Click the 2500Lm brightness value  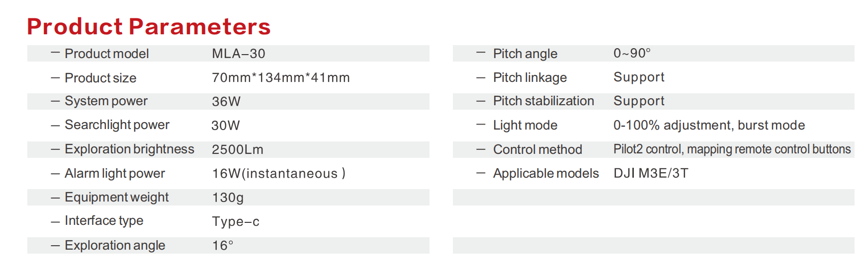[x=238, y=149]
